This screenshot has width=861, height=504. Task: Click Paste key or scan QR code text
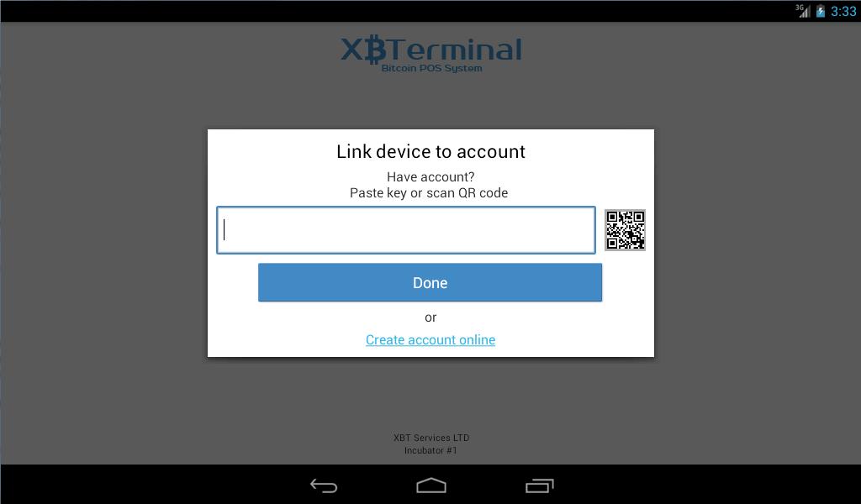429,193
